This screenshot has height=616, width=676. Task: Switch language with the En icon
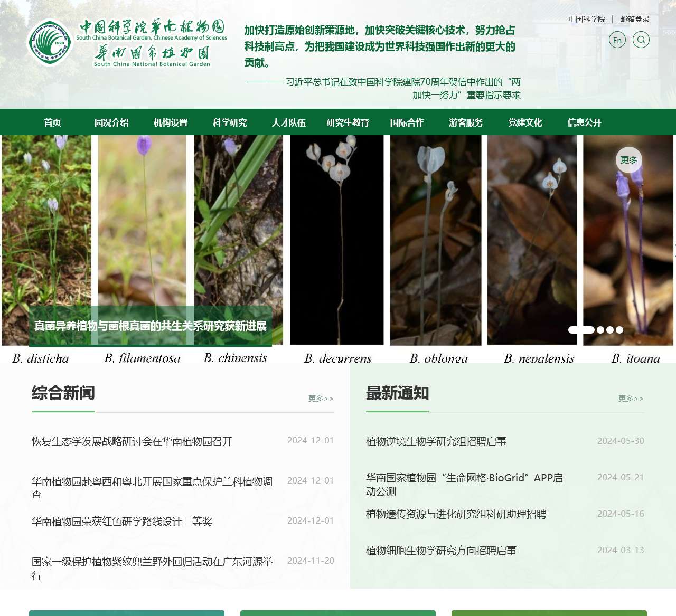click(617, 40)
